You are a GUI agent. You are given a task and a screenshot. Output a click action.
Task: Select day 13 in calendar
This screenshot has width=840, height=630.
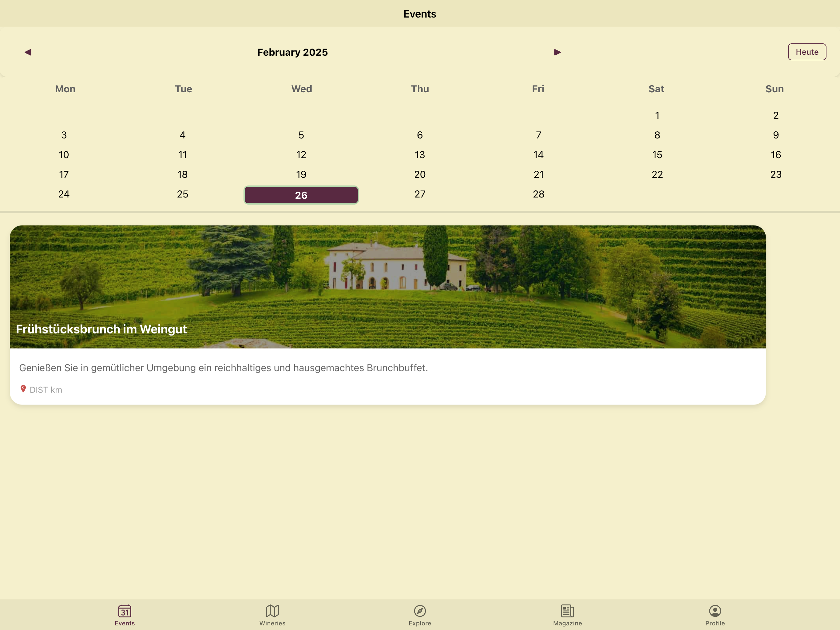(420, 155)
